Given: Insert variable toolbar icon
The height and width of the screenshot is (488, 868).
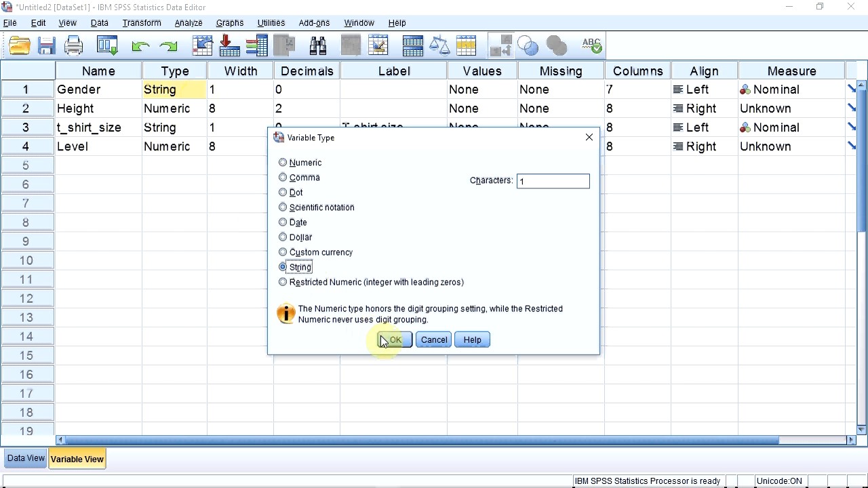Looking at the screenshot, I should 378,46.
